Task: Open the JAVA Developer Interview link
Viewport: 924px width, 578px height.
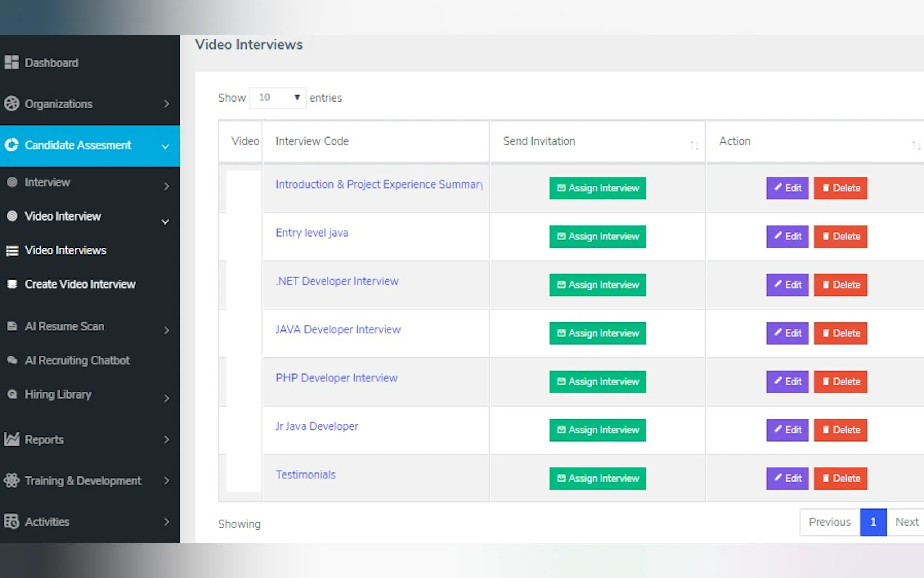Action: pos(338,329)
